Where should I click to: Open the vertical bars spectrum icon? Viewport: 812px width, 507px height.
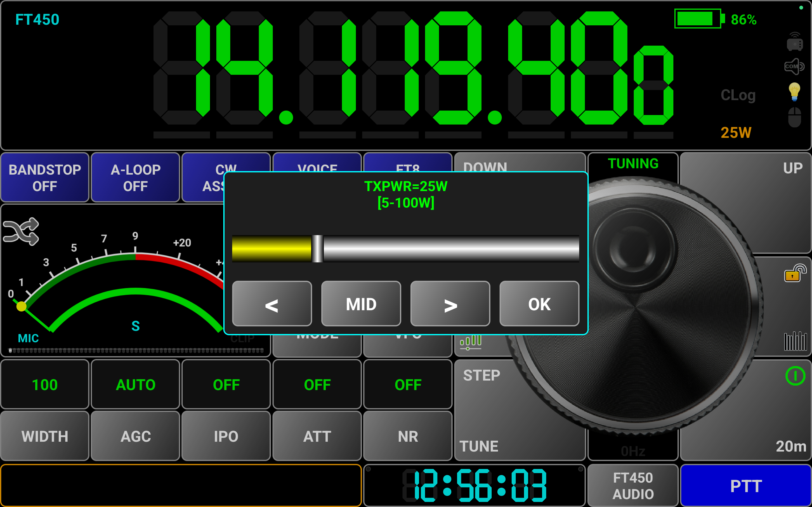795,341
